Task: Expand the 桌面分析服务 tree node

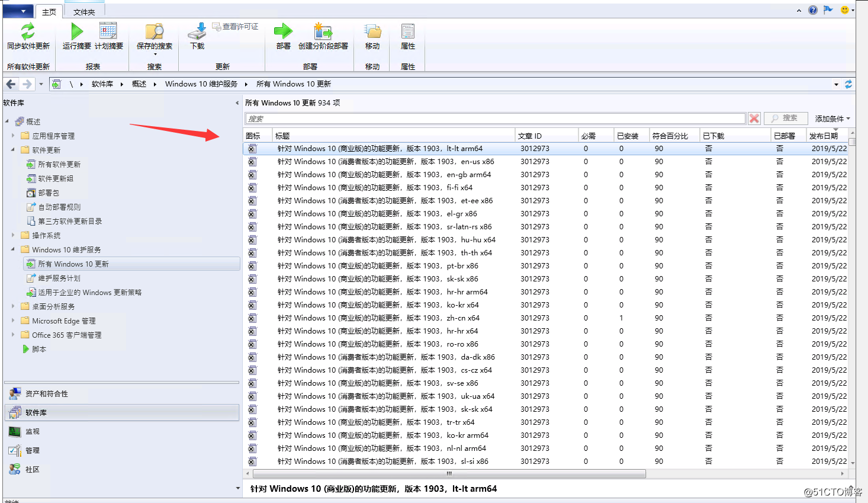Action: (13, 306)
